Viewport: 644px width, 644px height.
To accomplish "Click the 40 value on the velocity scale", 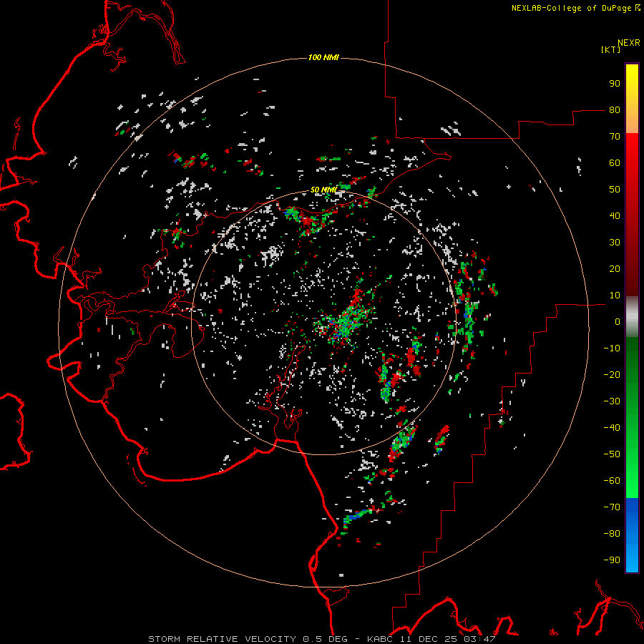I will 615,215.
